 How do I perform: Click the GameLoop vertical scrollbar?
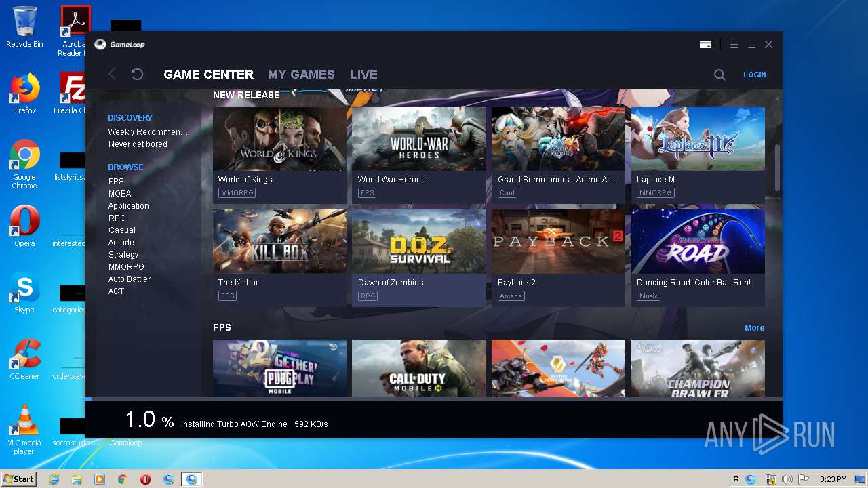pos(777,167)
